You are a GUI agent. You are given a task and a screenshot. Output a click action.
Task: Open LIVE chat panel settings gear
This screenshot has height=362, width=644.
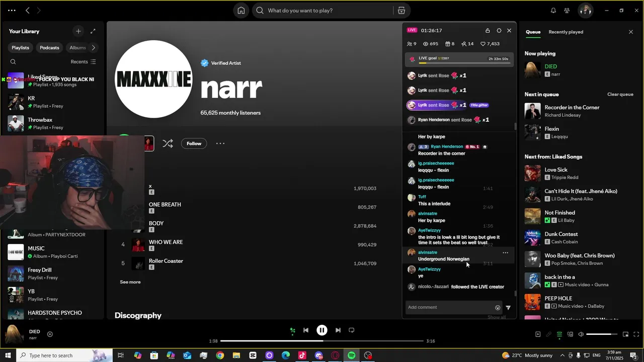point(499,31)
